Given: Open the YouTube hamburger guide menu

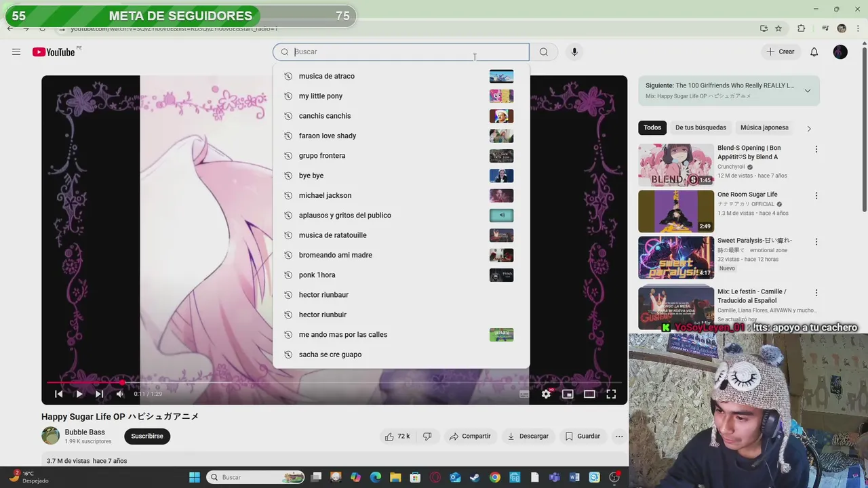Looking at the screenshot, I should point(16,52).
